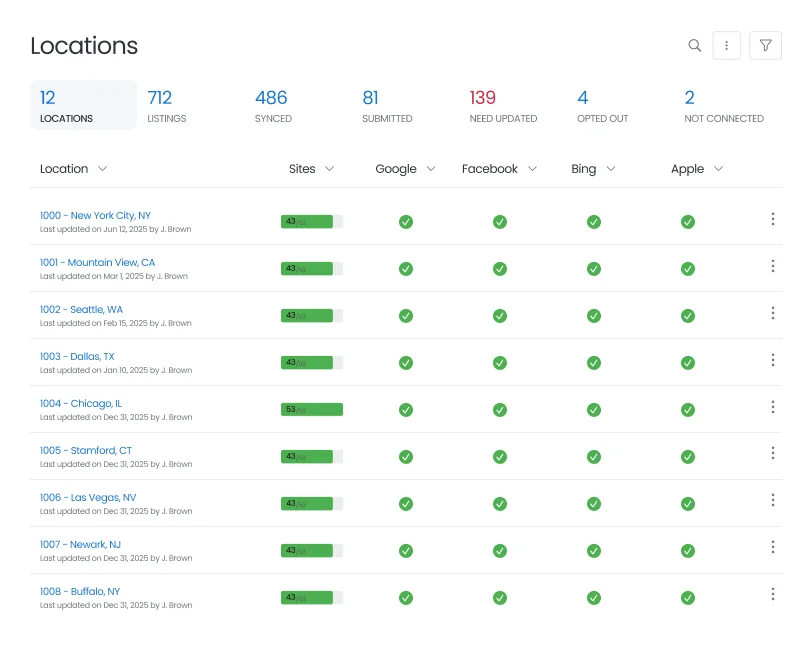
Task: Click Facebook status check for Dallas row
Action: [x=500, y=363]
